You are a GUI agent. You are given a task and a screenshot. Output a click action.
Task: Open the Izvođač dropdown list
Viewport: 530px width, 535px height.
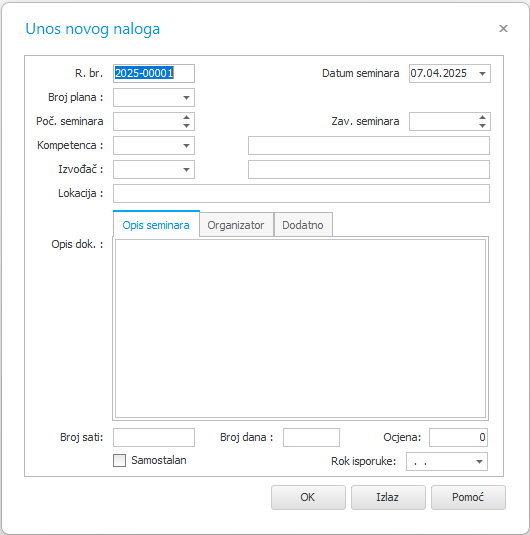click(x=186, y=170)
